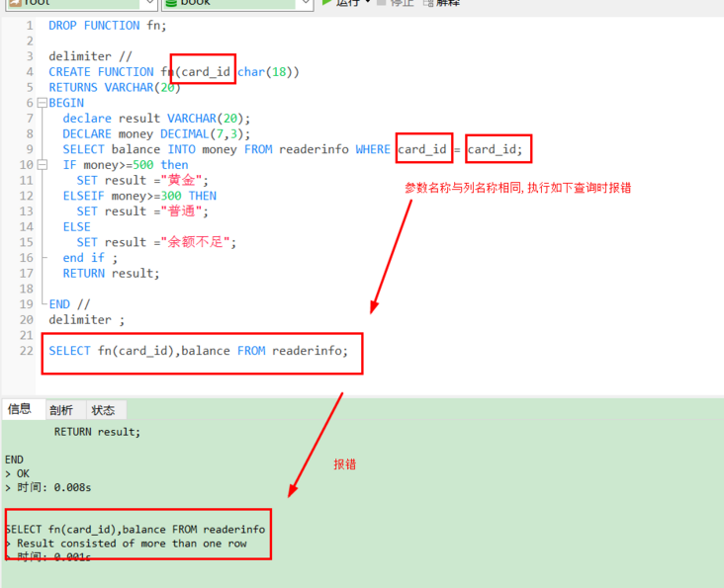Click the 'RETURNS VARCHAR(20)' line

[115, 87]
